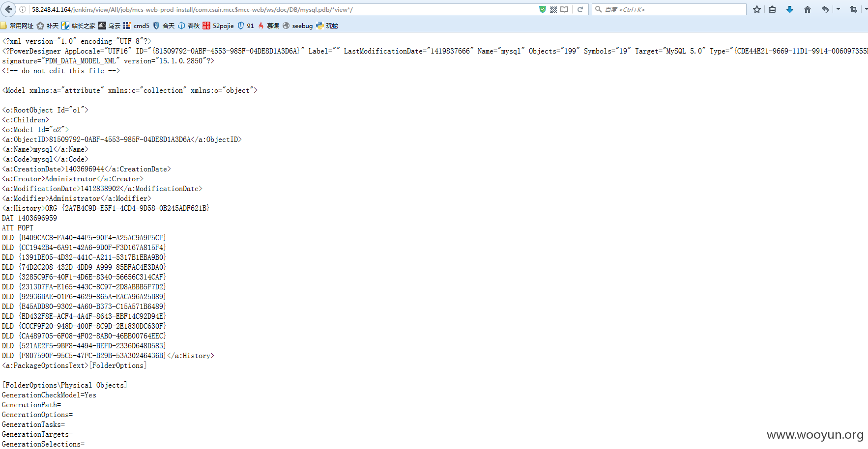Open the 91 bookmark
The image size is (868, 449).
pyautogui.click(x=246, y=26)
